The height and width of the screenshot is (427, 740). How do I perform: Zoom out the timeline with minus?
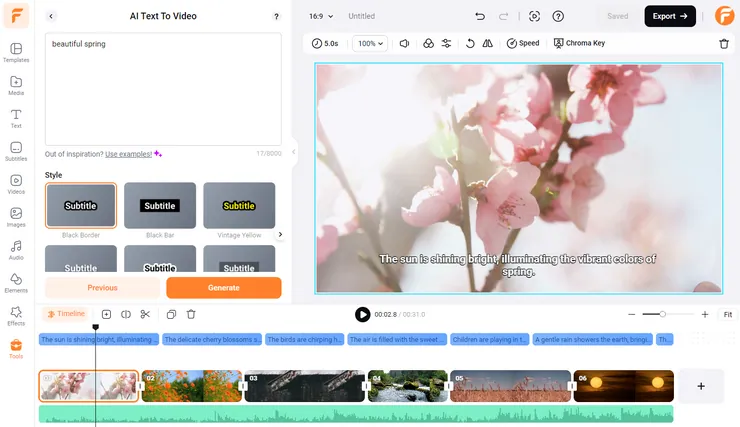[631, 314]
